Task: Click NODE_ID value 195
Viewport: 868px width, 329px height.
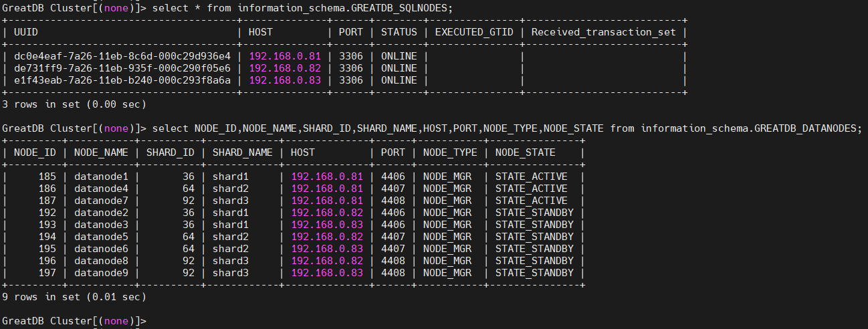Action: point(47,249)
